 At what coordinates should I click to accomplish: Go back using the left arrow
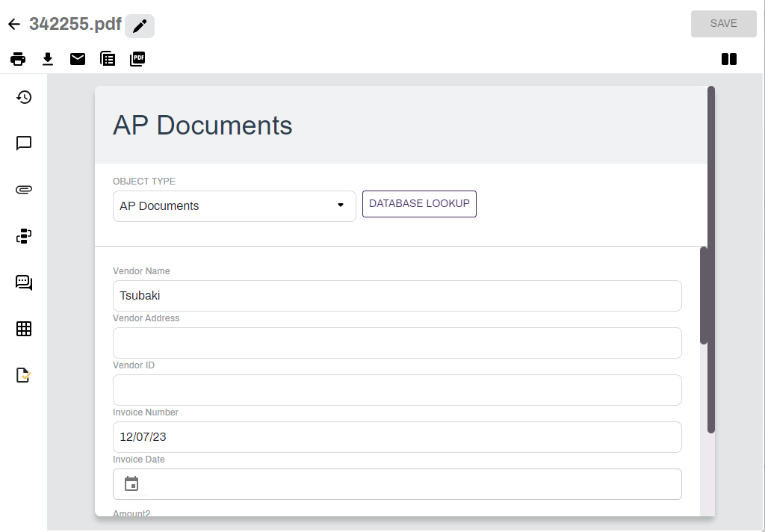click(x=14, y=24)
